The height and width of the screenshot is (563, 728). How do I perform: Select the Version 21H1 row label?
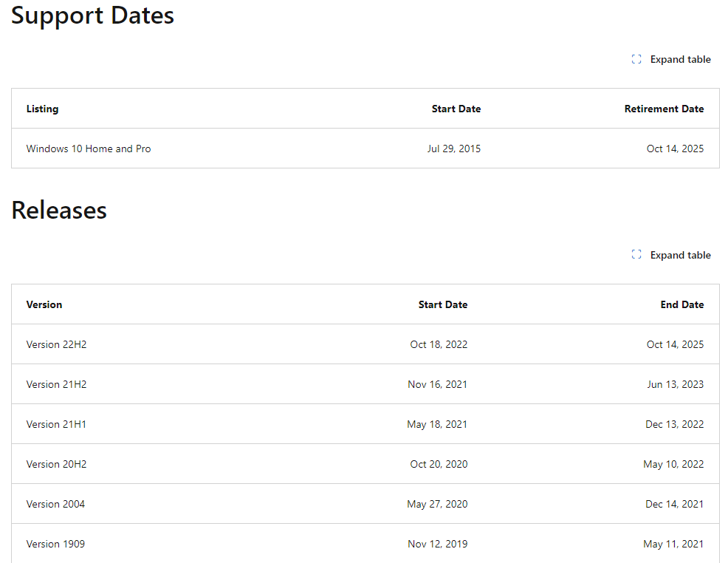click(56, 424)
